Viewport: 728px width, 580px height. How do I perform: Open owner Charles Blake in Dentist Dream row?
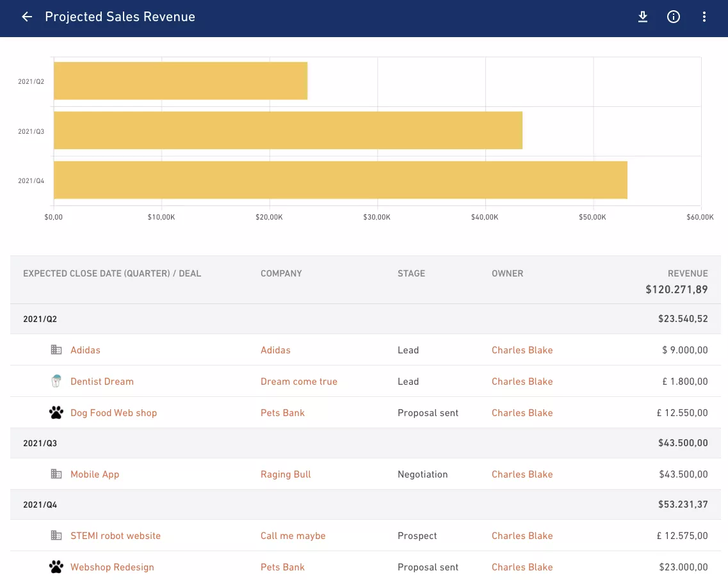[x=522, y=382]
